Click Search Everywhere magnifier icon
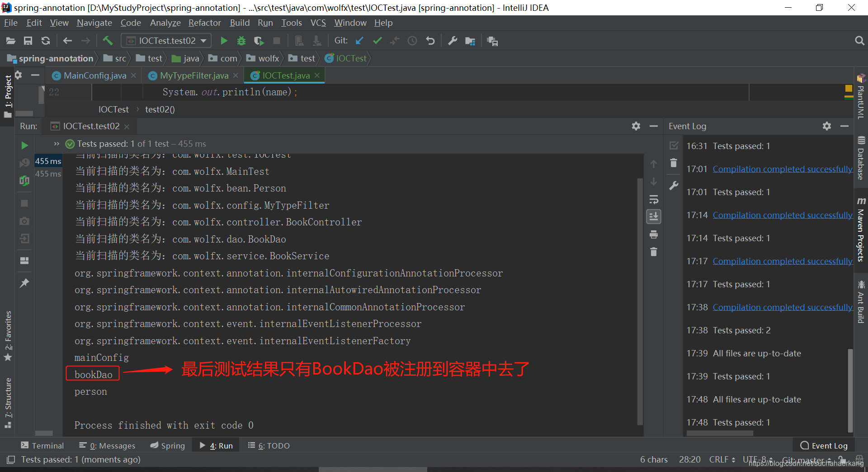868x472 pixels. pyautogui.click(x=859, y=41)
